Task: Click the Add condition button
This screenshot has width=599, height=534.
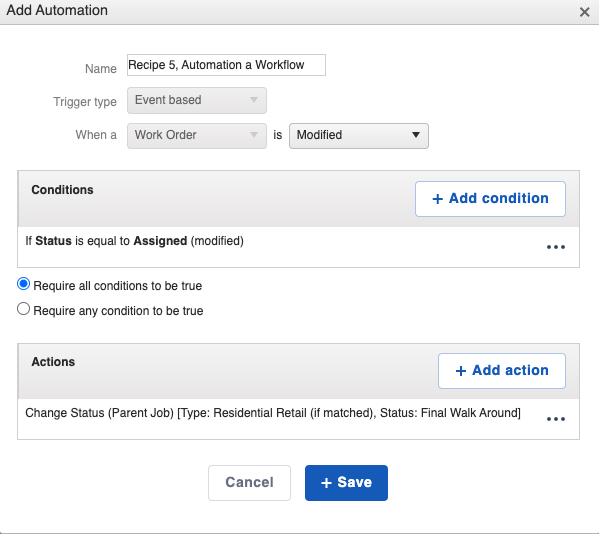Action: [x=490, y=199]
